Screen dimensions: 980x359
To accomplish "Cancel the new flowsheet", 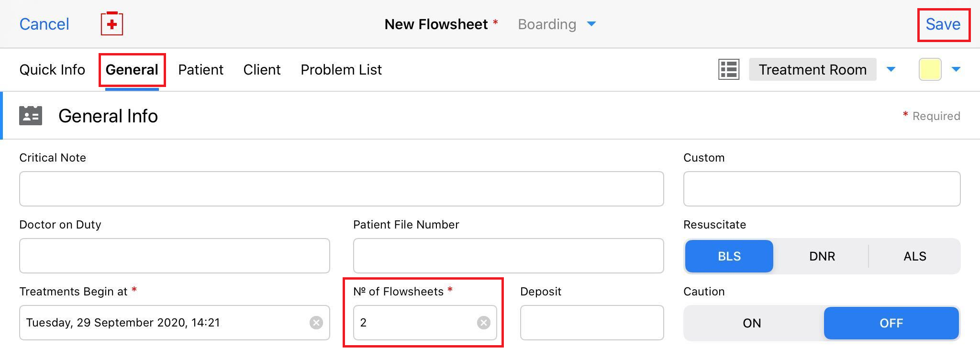I will point(44,24).
